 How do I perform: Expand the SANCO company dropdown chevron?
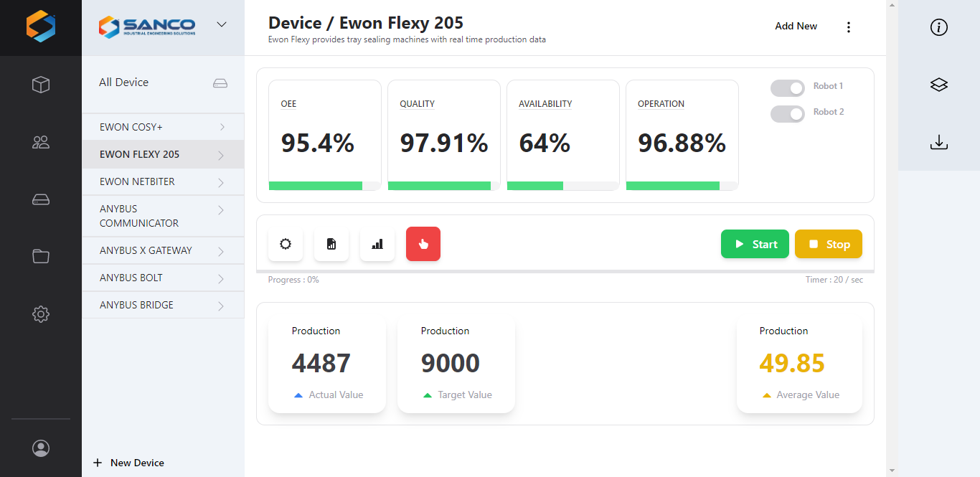pos(222,24)
